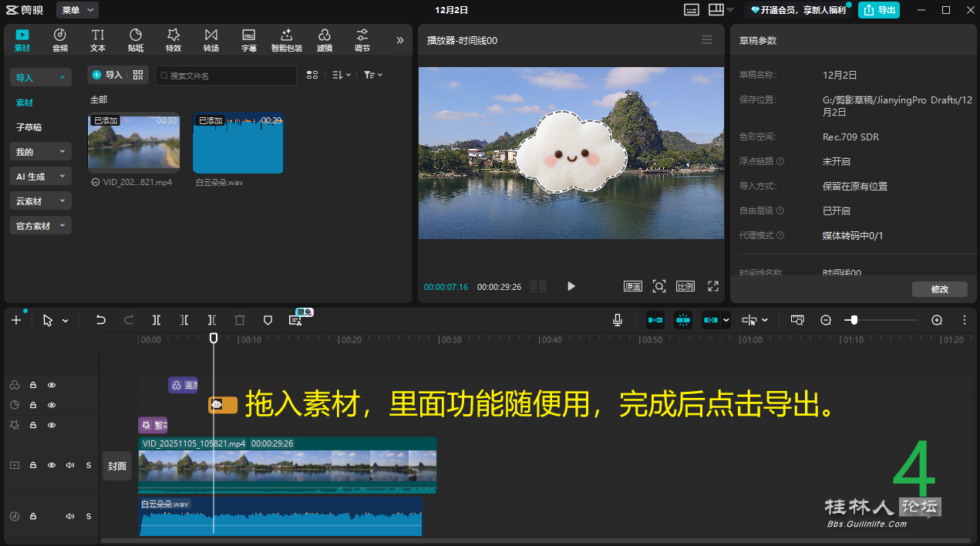Screen dimensions: 980x546
Task: Switch to the 字幕 captions tab
Action: click(x=248, y=40)
